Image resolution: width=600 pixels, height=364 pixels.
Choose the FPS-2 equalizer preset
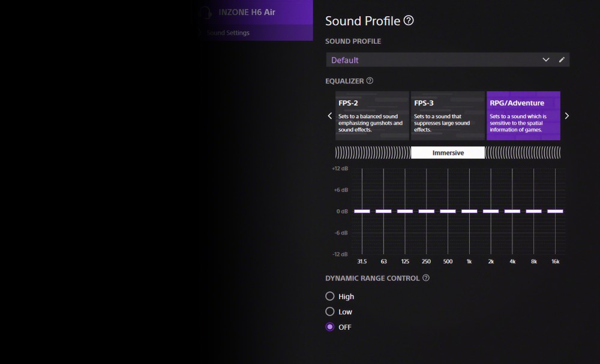tap(372, 116)
